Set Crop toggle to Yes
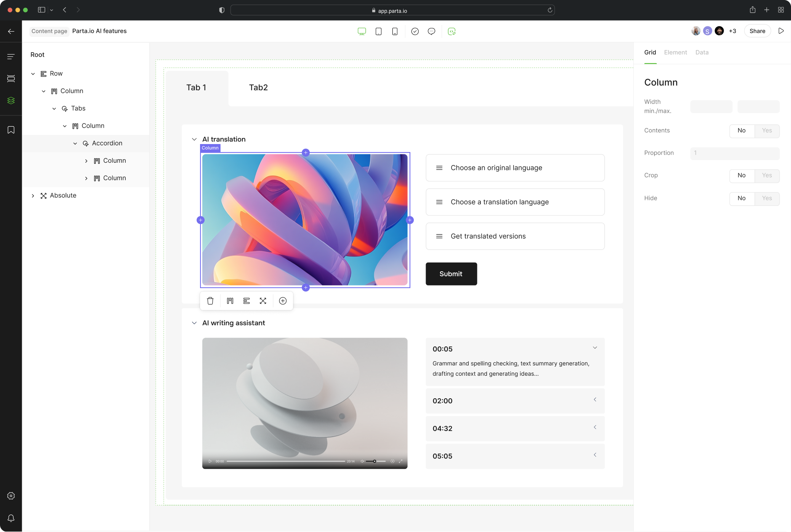791x532 pixels. coord(767,175)
